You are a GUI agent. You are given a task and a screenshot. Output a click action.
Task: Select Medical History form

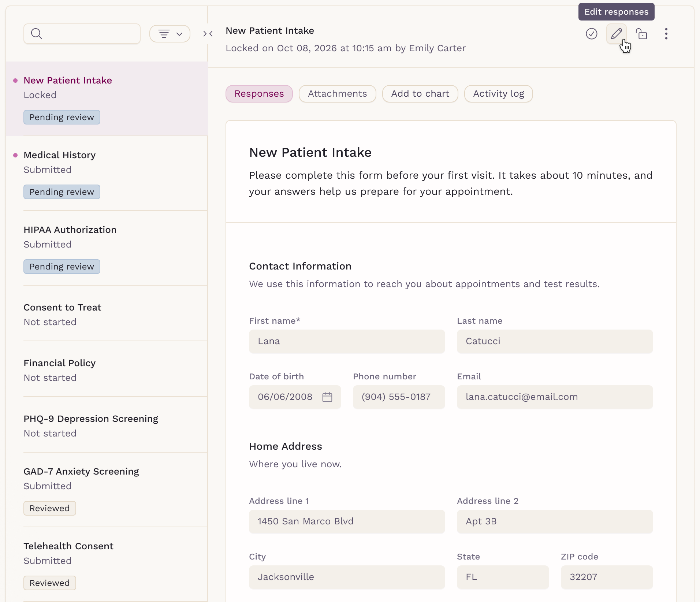(107, 174)
